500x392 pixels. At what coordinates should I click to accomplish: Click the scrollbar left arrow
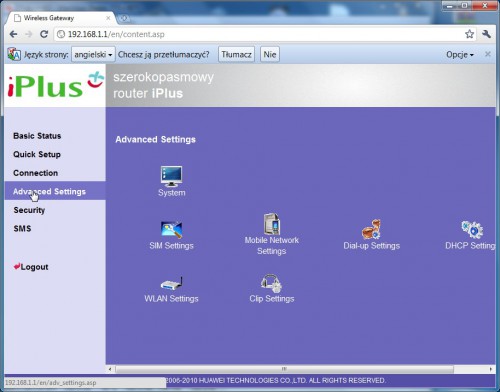pos(110,369)
